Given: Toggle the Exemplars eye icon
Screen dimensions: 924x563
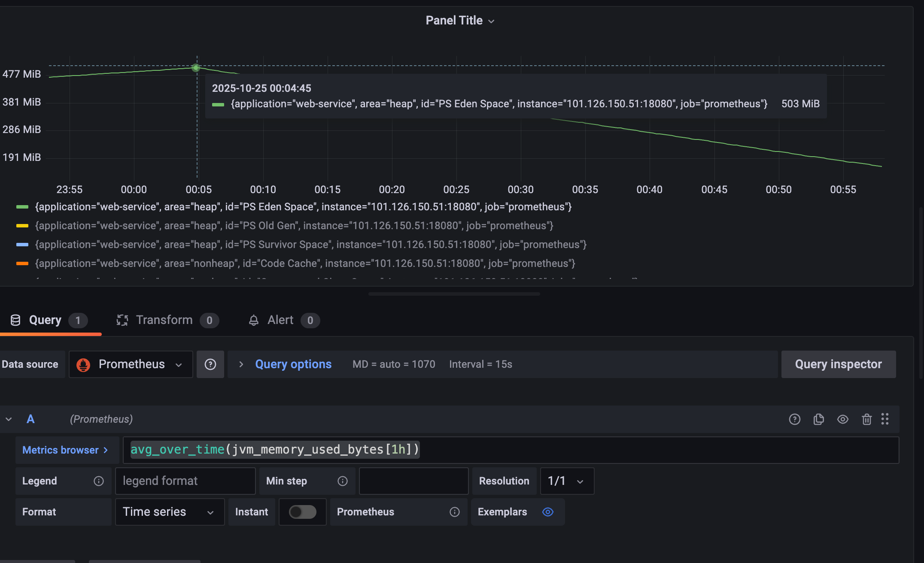Looking at the screenshot, I should pyautogui.click(x=547, y=512).
